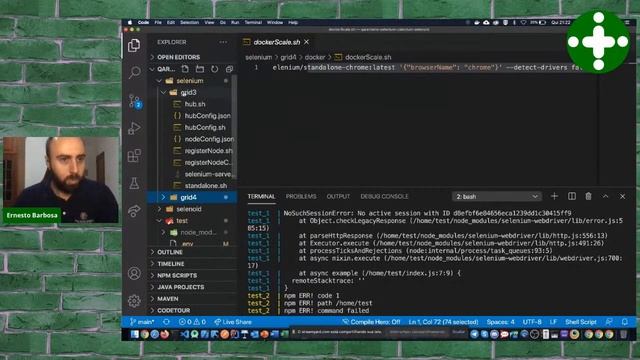Maximize terminal panel with up chevron
The image size is (640, 360).
point(605,196)
